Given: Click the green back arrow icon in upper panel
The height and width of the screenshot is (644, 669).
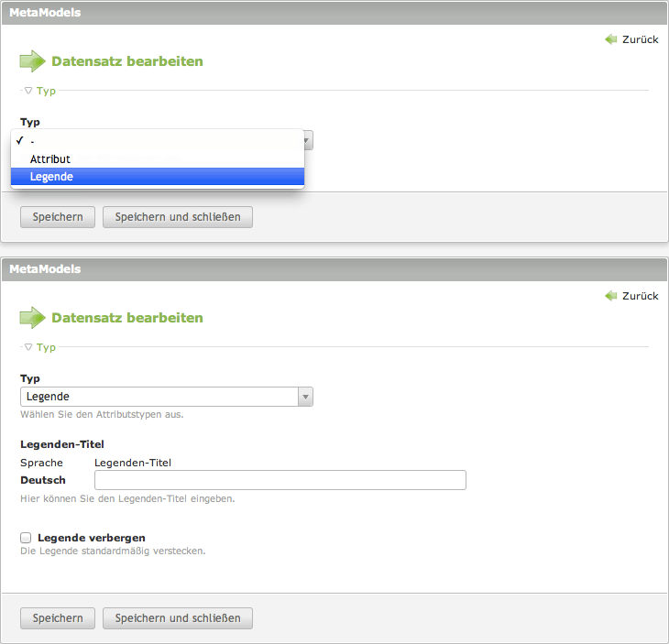Looking at the screenshot, I should coord(611,39).
